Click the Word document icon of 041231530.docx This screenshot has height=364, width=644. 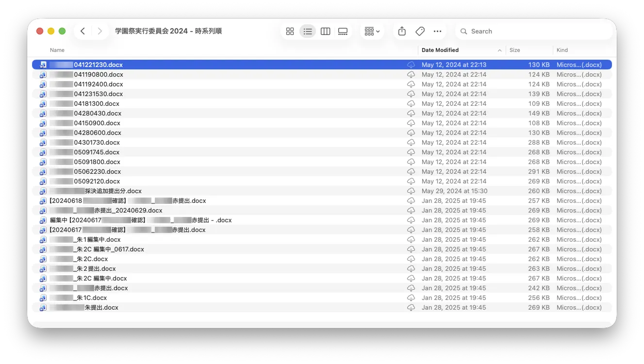click(x=43, y=94)
